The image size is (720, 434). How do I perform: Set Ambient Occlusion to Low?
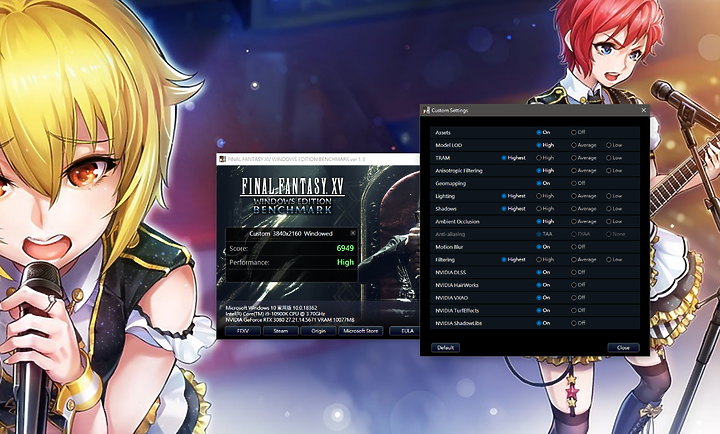[614, 221]
